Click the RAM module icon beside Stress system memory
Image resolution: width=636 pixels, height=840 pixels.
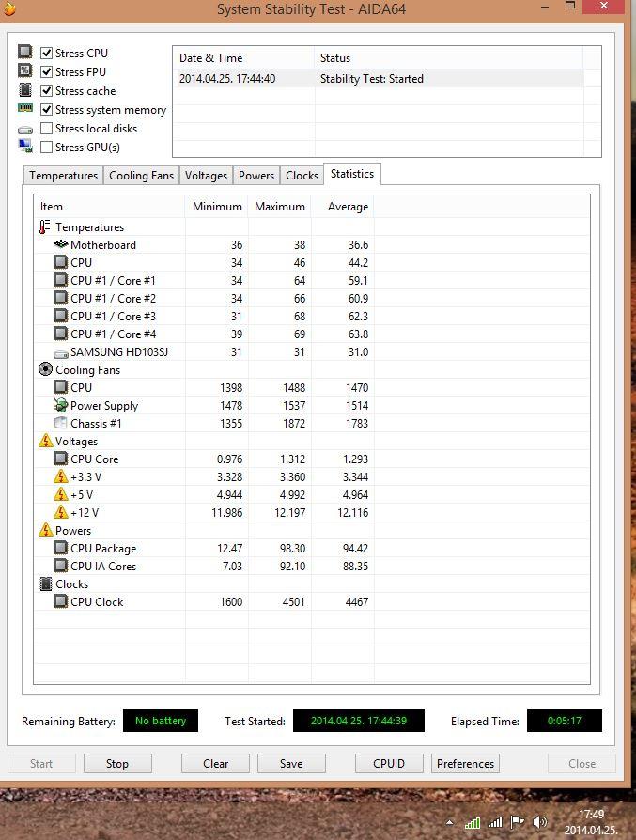(x=25, y=108)
